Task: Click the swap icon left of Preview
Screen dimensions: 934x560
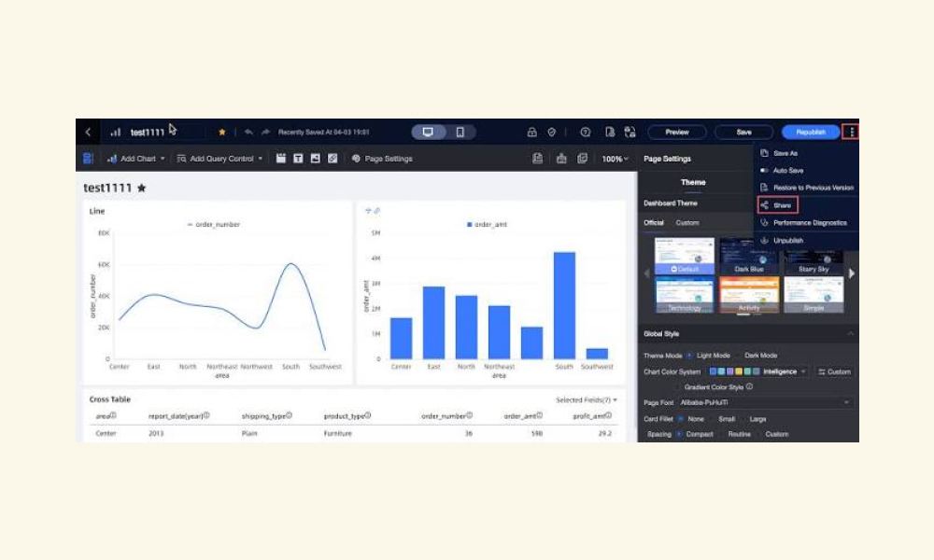Action: click(630, 133)
